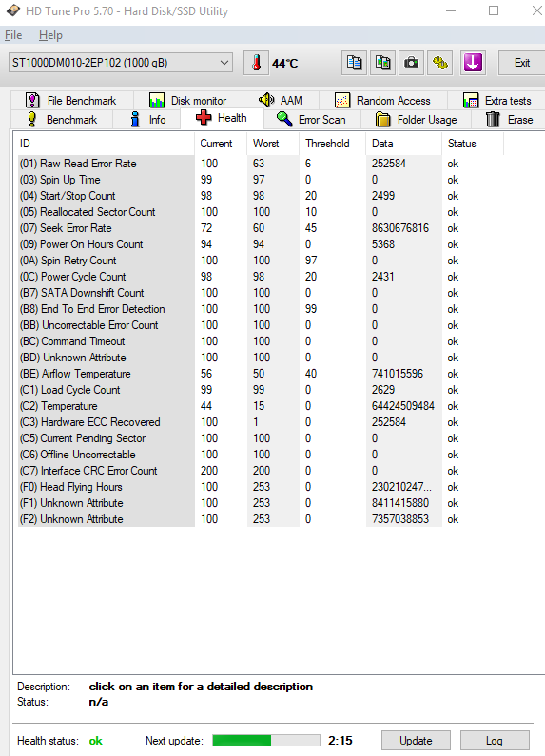Screen dimensions: 545x756
Task: Click the Erase trash can icon
Action: coord(493,119)
